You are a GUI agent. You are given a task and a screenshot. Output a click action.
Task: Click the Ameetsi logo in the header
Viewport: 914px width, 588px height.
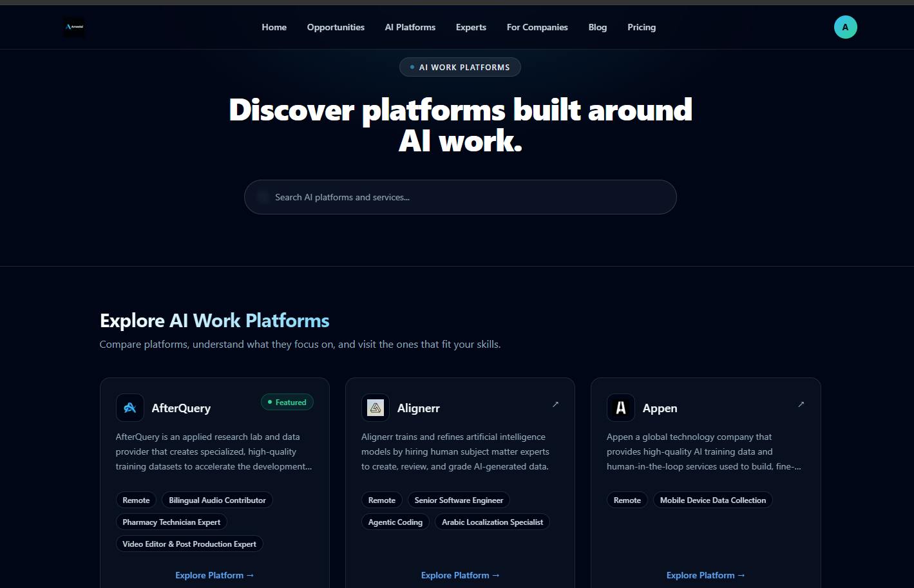74,27
